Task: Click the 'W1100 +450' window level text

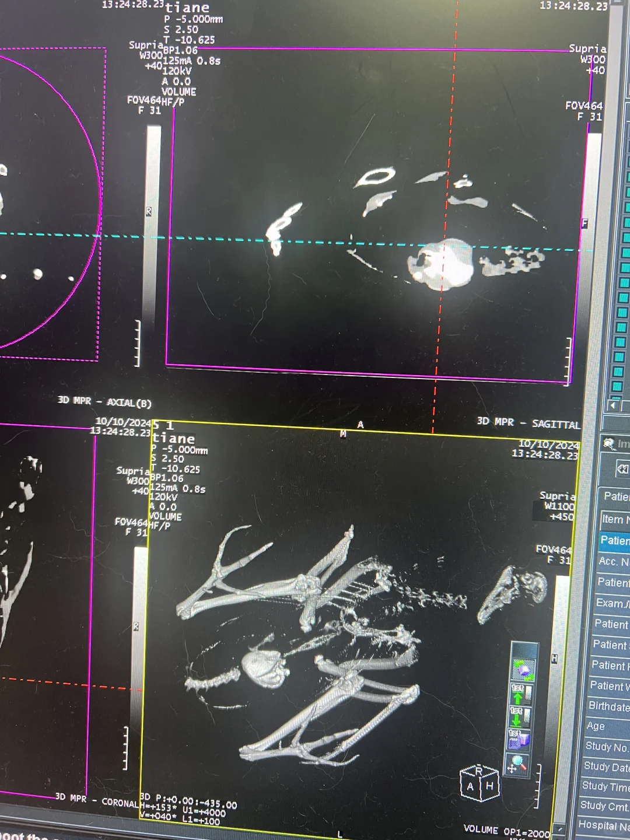Action: [x=559, y=512]
